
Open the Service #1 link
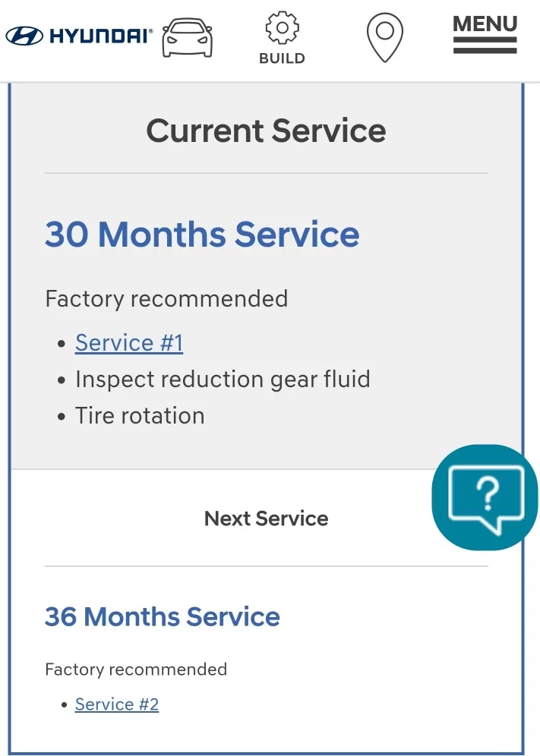tap(129, 343)
